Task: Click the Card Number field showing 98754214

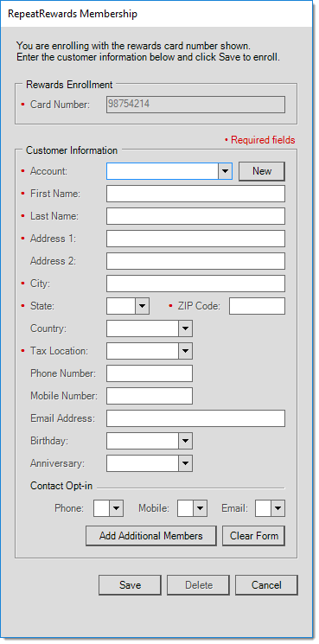Action: coord(195,105)
